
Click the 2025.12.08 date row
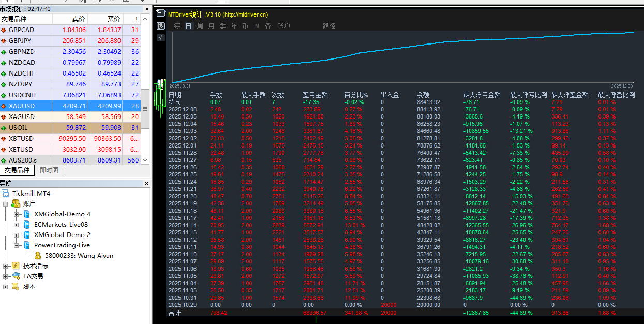[x=183, y=109]
